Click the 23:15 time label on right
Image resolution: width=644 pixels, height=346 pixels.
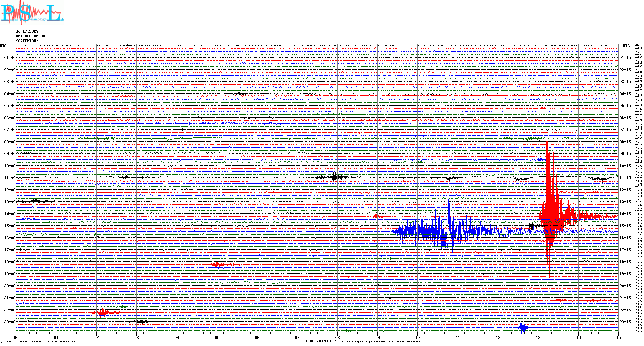coord(625,322)
